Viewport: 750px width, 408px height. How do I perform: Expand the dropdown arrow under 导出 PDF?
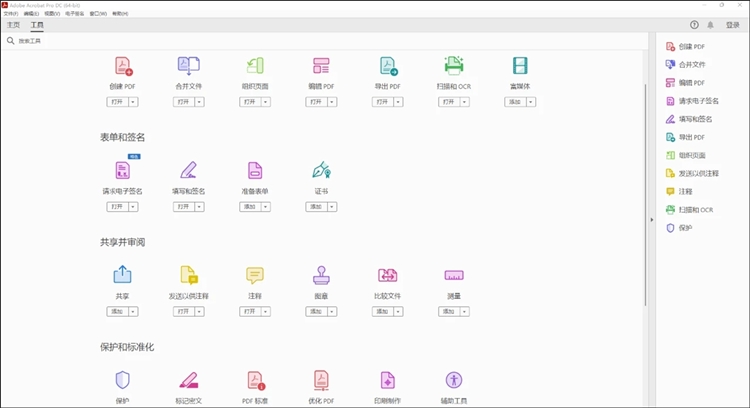[x=398, y=102]
